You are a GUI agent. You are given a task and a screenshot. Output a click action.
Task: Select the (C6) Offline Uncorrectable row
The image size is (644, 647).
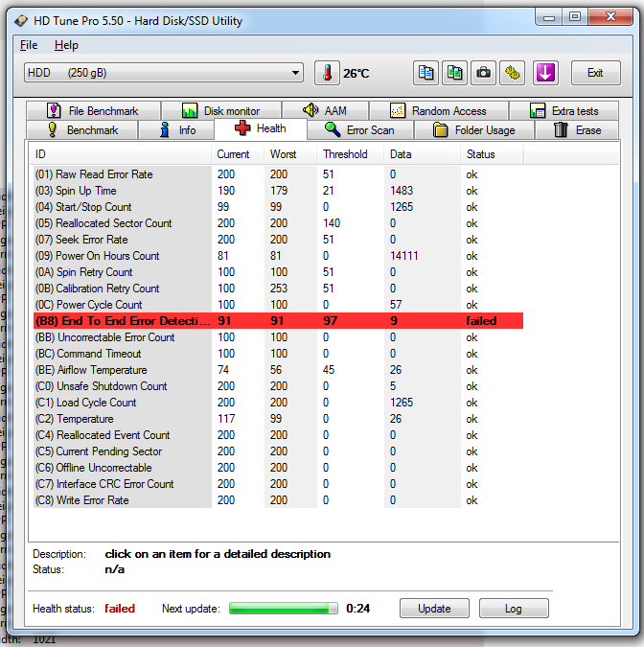(279, 468)
